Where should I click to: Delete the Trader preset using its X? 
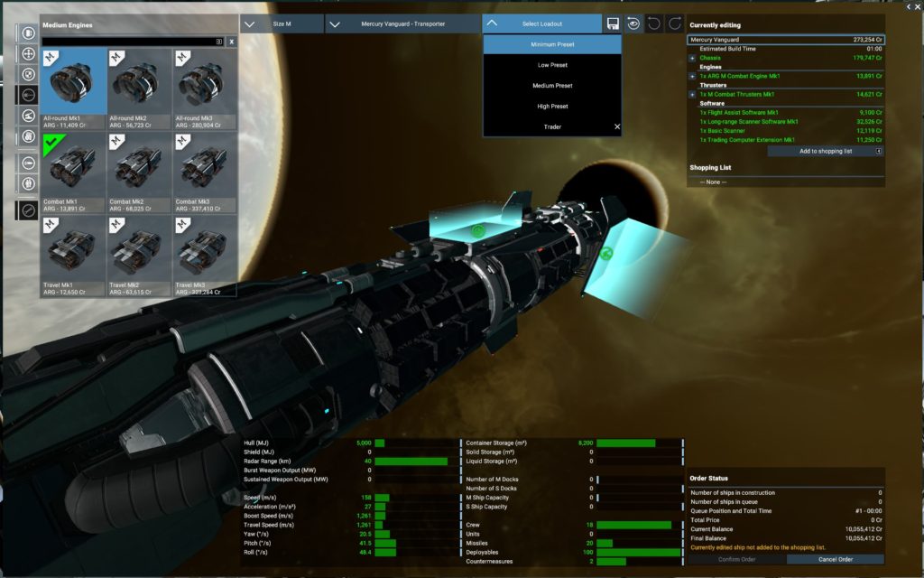(x=617, y=127)
